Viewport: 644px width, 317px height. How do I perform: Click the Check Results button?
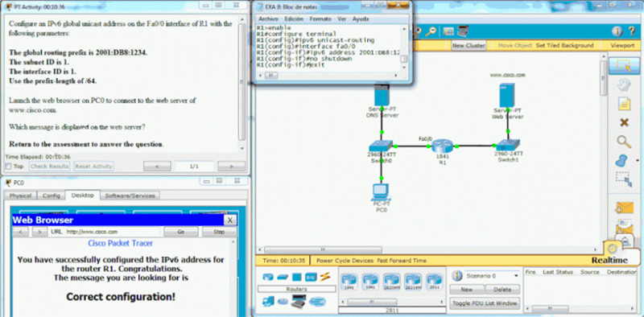49,167
